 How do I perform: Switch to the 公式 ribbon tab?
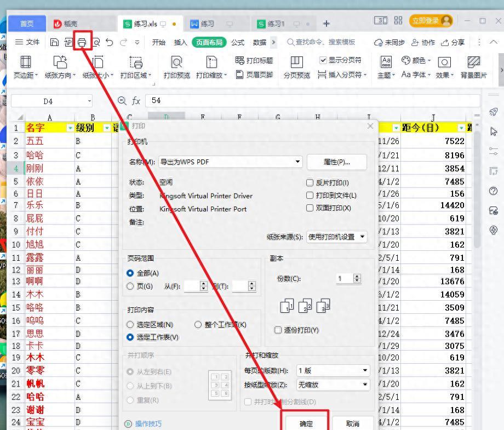tap(238, 42)
